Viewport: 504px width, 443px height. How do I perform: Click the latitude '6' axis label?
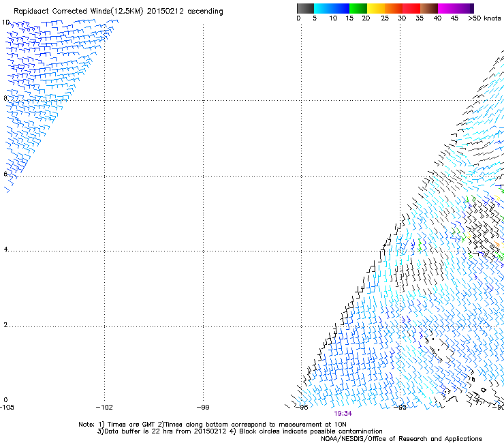point(5,174)
